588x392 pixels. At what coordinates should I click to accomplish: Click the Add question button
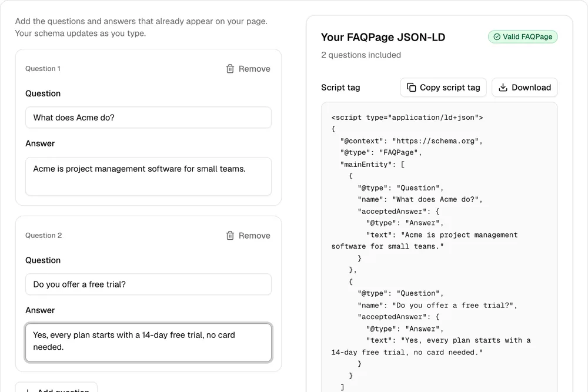(56, 388)
